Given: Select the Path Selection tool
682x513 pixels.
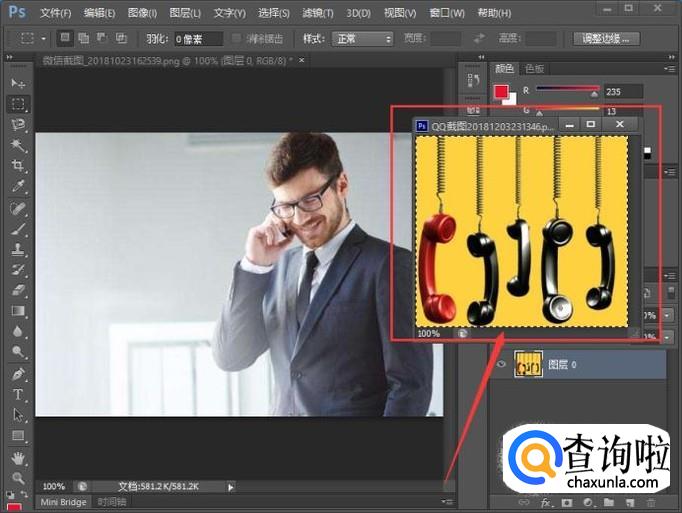Looking at the screenshot, I should point(18,415).
